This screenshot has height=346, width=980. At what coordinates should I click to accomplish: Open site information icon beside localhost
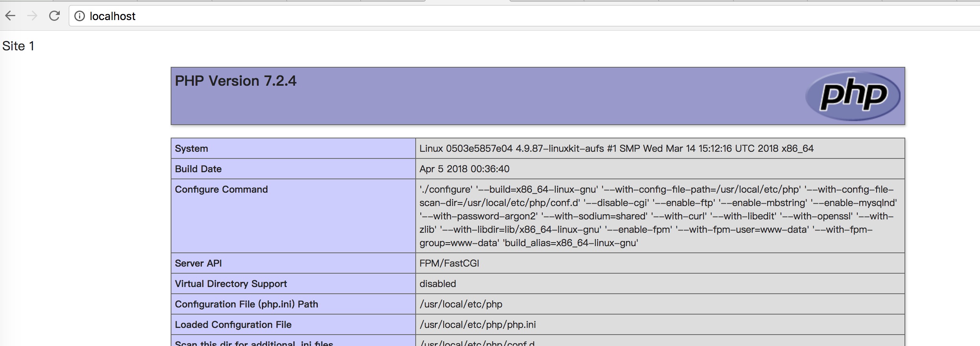[x=79, y=16]
